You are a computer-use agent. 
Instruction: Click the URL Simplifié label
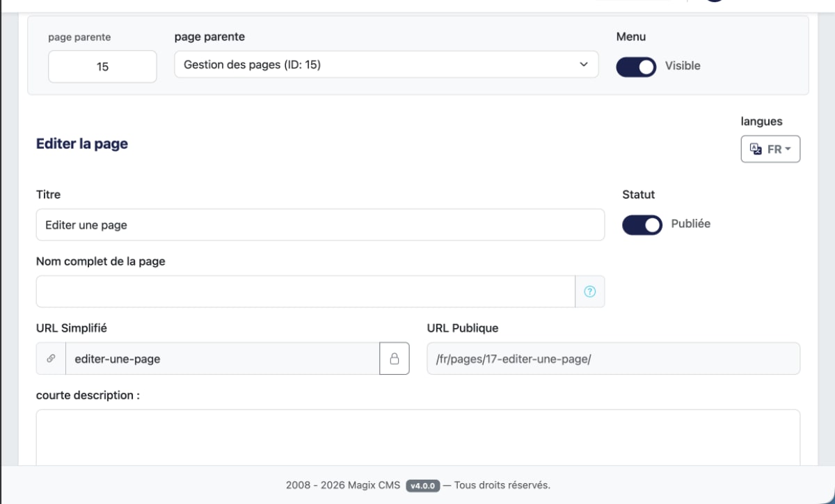click(71, 328)
